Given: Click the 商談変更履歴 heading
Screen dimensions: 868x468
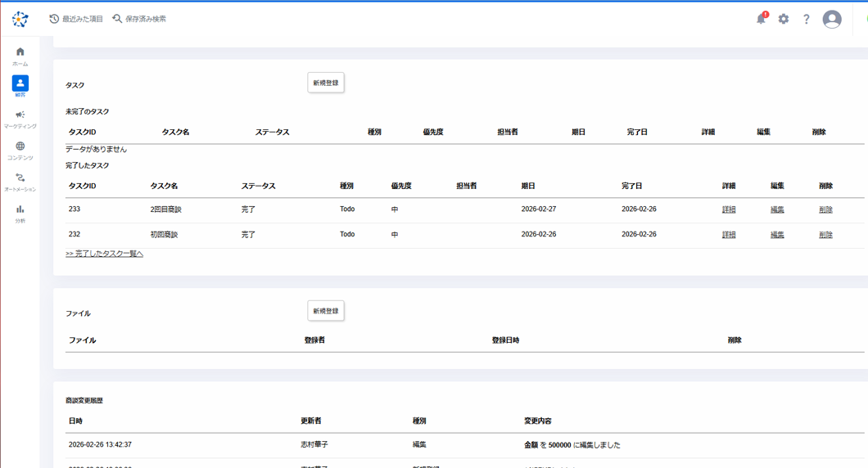Looking at the screenshot, I should [84, 401].
